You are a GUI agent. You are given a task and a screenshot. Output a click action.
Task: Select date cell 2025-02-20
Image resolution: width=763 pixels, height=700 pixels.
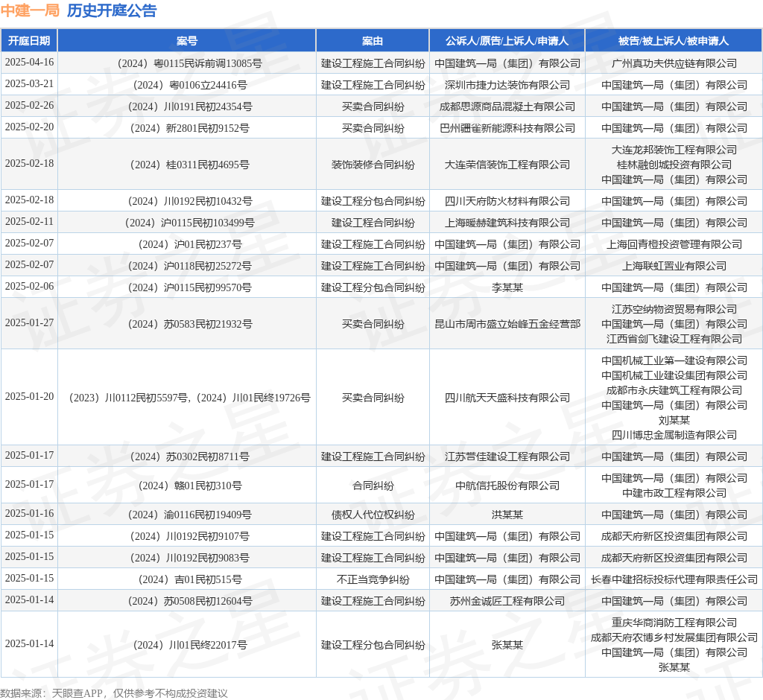(29, 127)
